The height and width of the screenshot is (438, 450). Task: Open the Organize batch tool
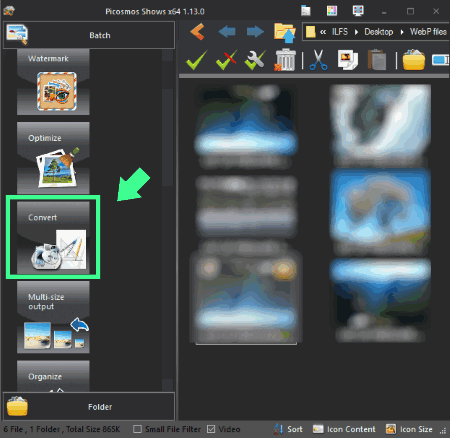(x=53, y=376)
